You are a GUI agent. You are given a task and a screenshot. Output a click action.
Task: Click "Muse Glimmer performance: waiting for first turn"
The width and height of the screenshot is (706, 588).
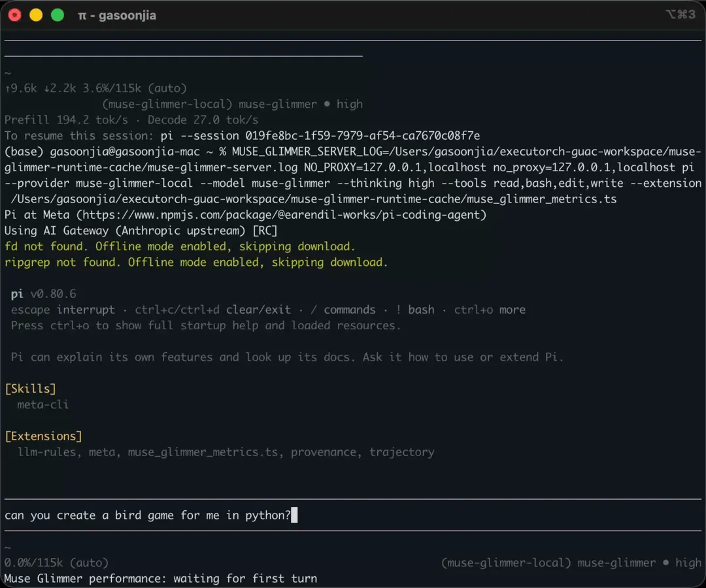tap(161, 579)
